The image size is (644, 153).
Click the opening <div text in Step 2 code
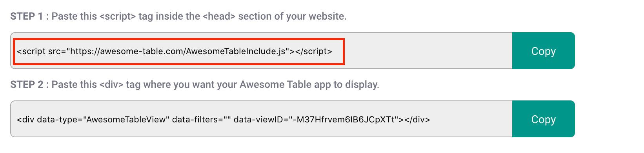click(x=25, y=119)
